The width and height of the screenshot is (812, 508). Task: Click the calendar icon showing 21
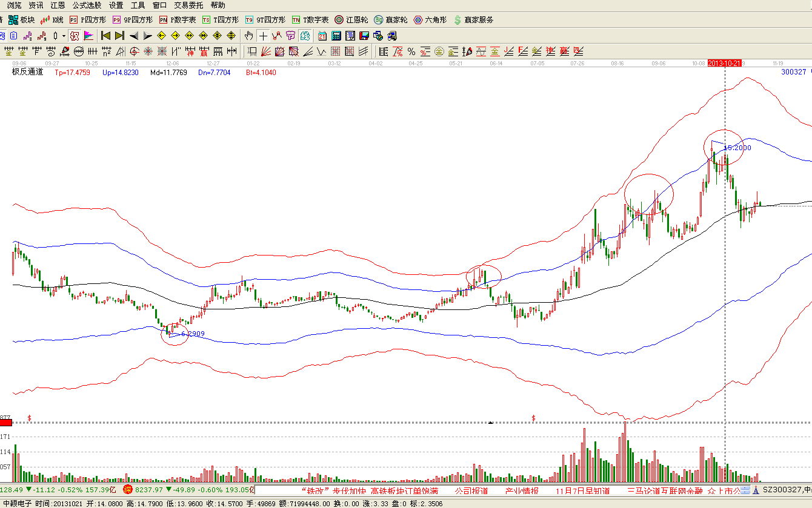point(322,36)
